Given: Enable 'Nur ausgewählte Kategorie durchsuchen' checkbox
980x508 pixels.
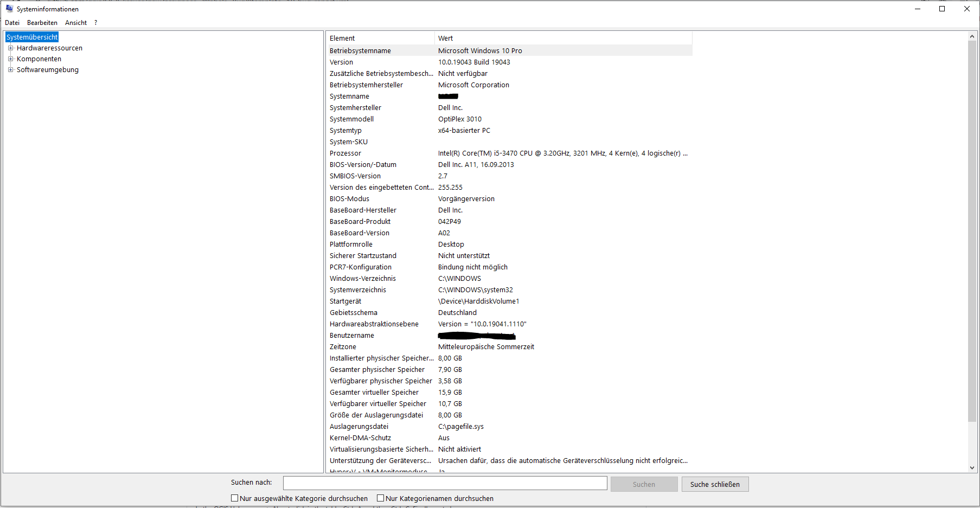Looking at the screenshot, I should (234, 498).
